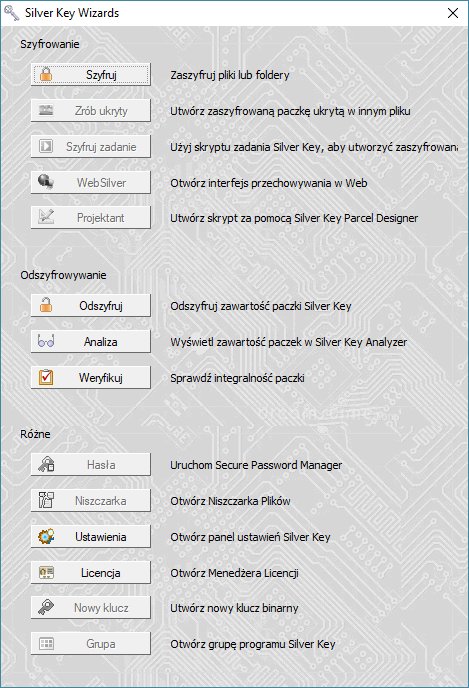Viewport: 469px width, 688px height.
Task: Click the open padlock icon on Odszyfruj
Action: pyautogui.click(x=46, y=305)
